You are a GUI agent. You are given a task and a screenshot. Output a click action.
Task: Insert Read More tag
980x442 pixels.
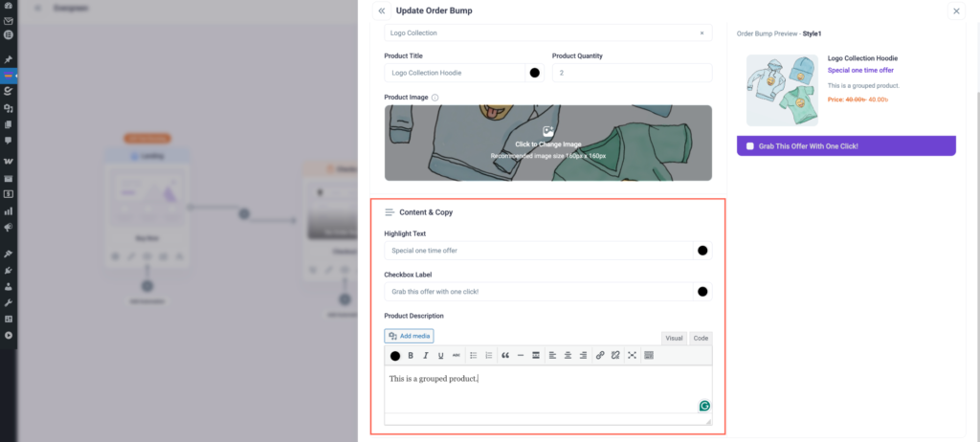(x=536, y=355)
